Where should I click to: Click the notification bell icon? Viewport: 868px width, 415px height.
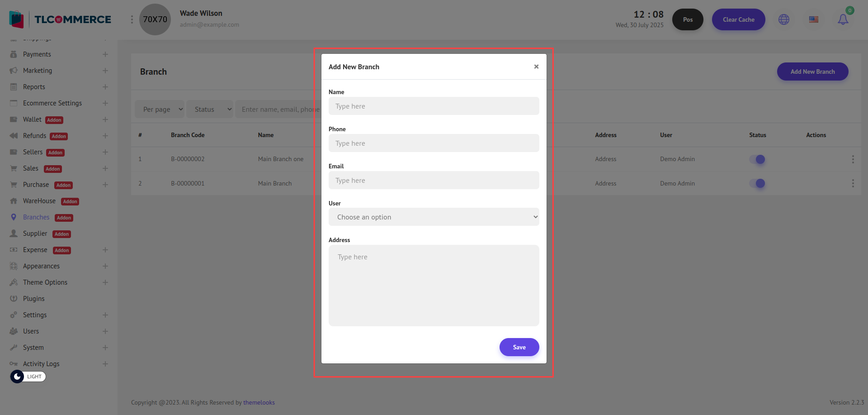point(843,19)
